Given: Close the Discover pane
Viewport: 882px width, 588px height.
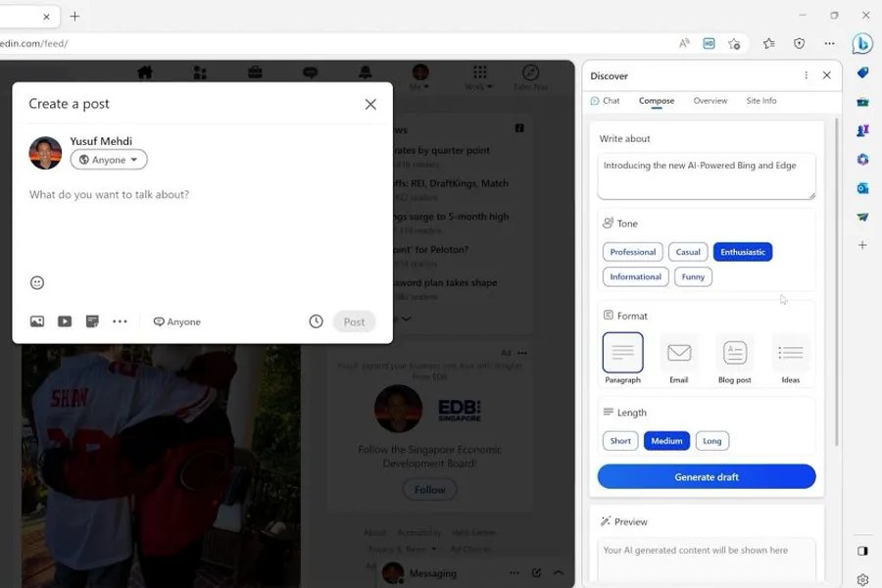Looking at the screenshot, I should [x=827, y=75].
